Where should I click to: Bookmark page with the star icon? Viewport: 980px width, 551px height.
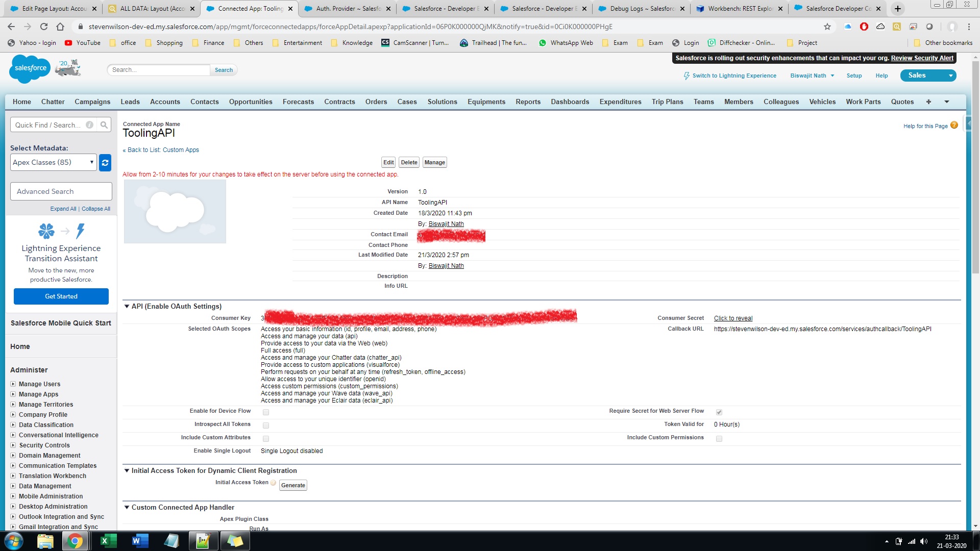click(827, 27)
